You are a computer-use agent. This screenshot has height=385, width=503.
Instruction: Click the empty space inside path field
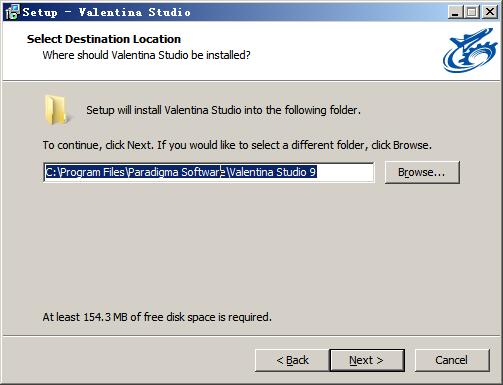point(345,172)
